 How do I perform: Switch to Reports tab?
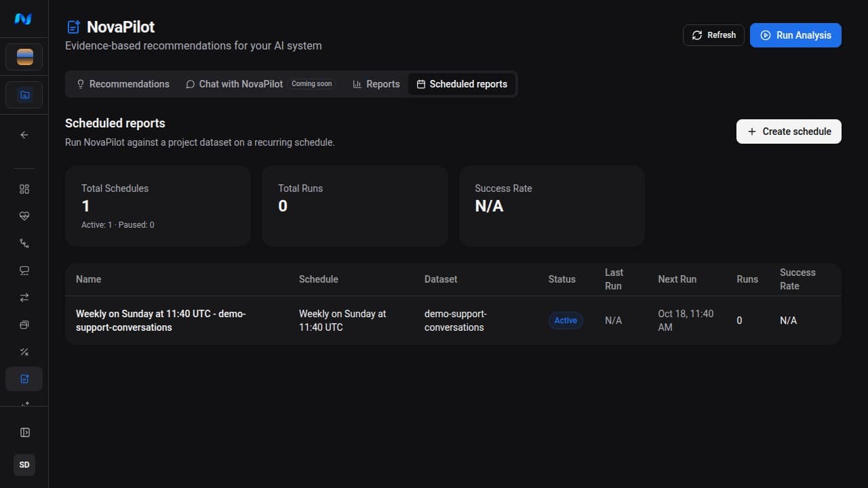pyautogui.click(x=376, y=84)
